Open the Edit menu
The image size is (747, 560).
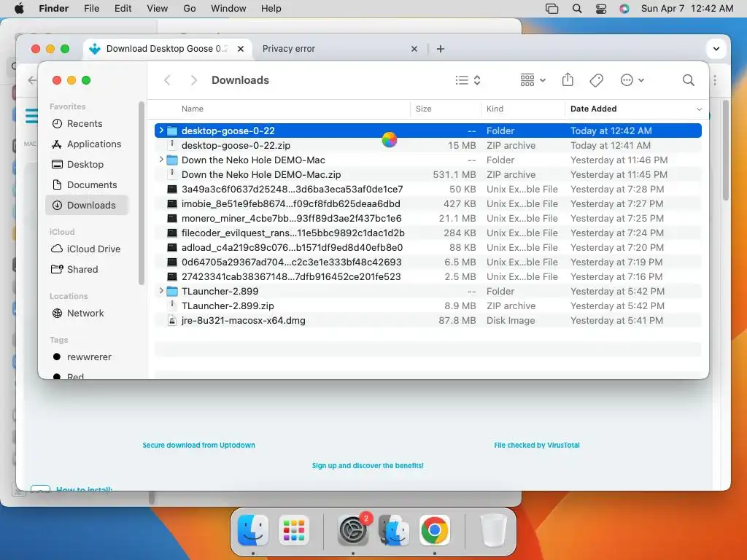coord(123,8)
